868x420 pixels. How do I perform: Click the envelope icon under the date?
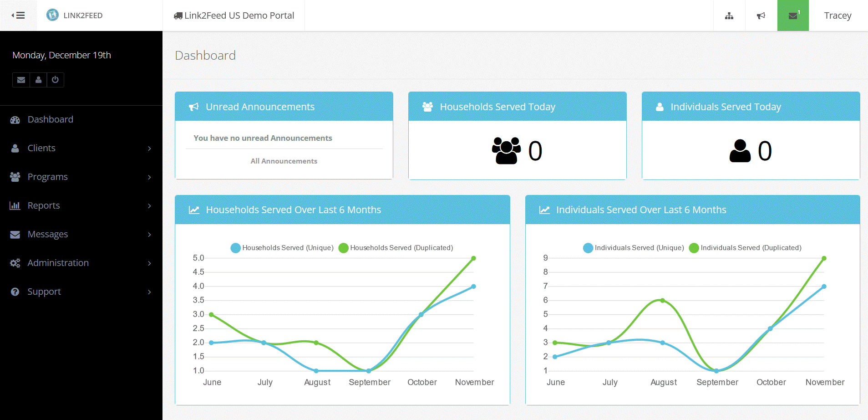coord(21,80)
